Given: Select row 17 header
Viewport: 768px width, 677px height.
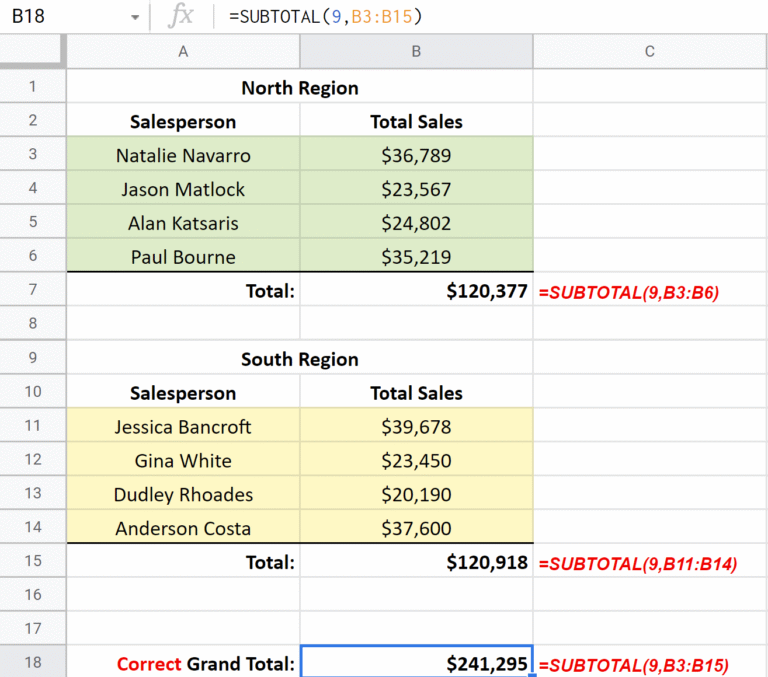Looking at the screenshot, I should pyautogui.click(x=32, y=628).
